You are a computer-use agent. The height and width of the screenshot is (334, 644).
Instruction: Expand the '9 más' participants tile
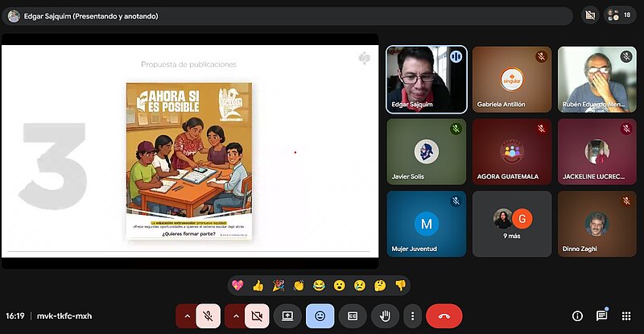click(512, 224)
